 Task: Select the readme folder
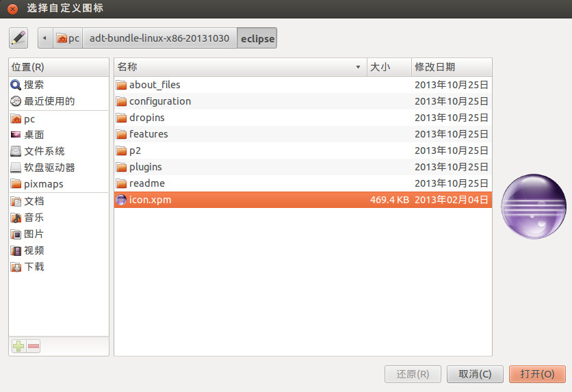pos(303,183)
